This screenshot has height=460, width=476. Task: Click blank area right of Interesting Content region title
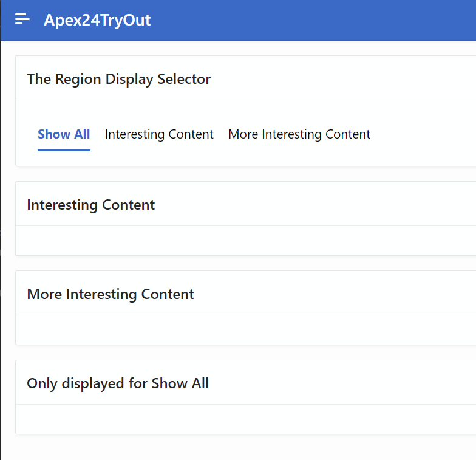click(x=316, y=205)
